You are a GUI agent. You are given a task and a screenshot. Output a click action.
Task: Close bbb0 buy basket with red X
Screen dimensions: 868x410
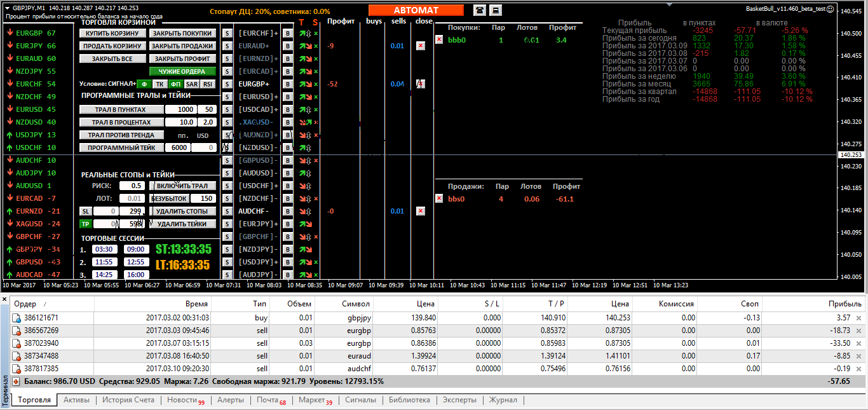click(x=439, y=39)
